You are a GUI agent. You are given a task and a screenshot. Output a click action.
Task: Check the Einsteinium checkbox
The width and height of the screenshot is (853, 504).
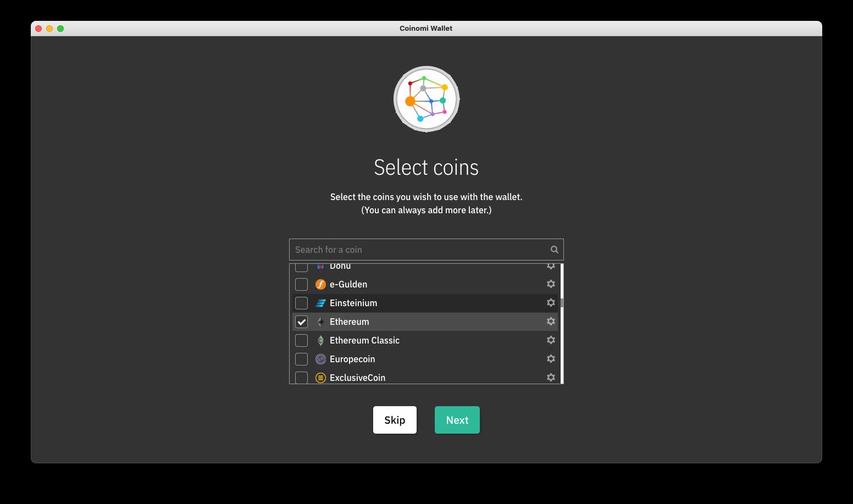[301, 303]
